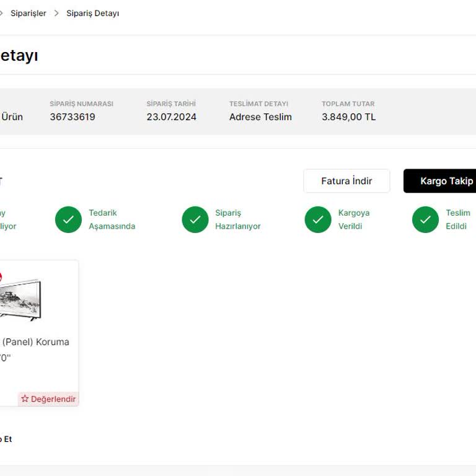Viewport: 476px width, 476px height.
Task: Select the Kargoya Verildi status text
Action: 354,219
